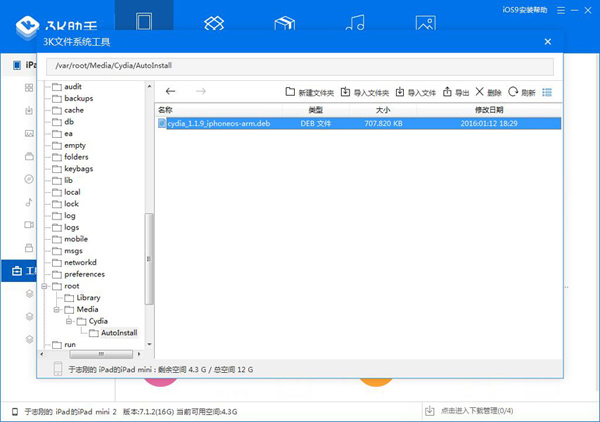This screenshot has height=422, width=600.
Task: Open the preferences folder in tree
Action: pyautogui.click(x=84, y=273)
